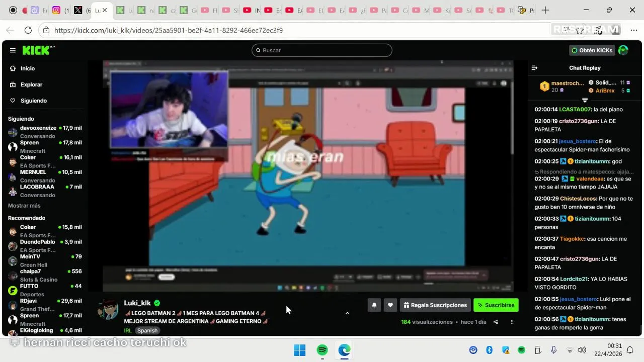The width and height of the screenshot is (644, 362).
Task: Click the Luki_klk channel name
Action: coord(137,303)
